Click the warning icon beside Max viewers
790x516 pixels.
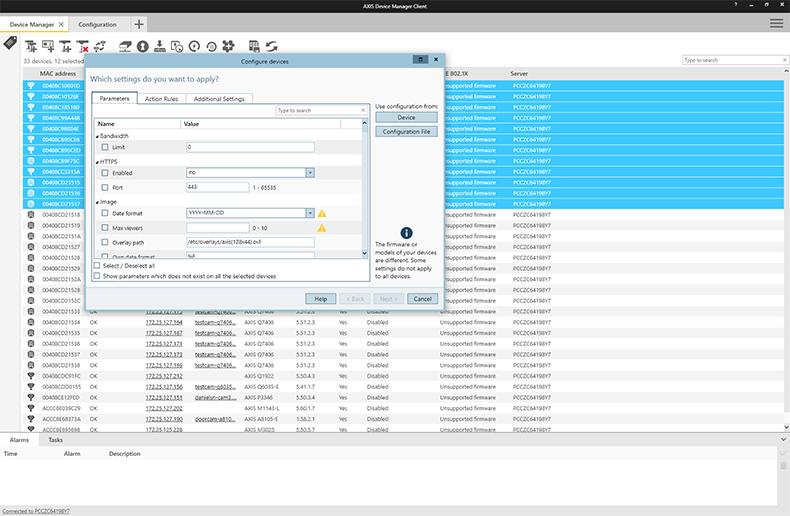tap(321, 228)
